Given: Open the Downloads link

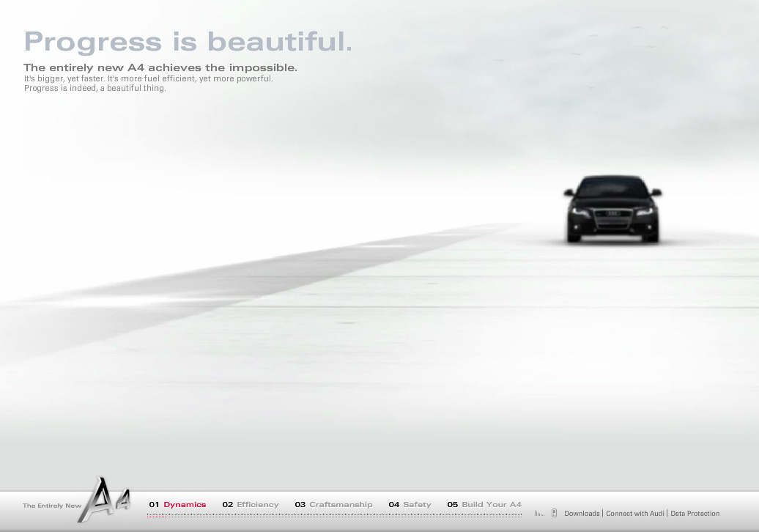Looking at the screenshot, I should tap(582, 513).
